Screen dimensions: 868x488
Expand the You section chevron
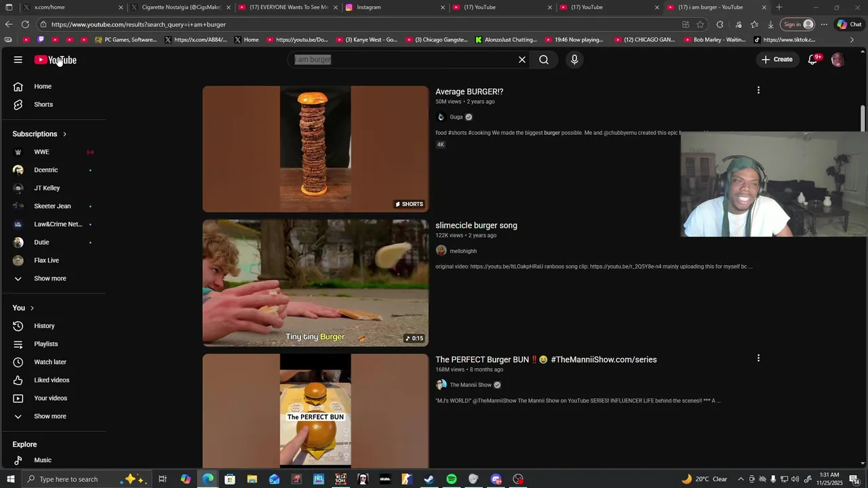click(32, 308)
